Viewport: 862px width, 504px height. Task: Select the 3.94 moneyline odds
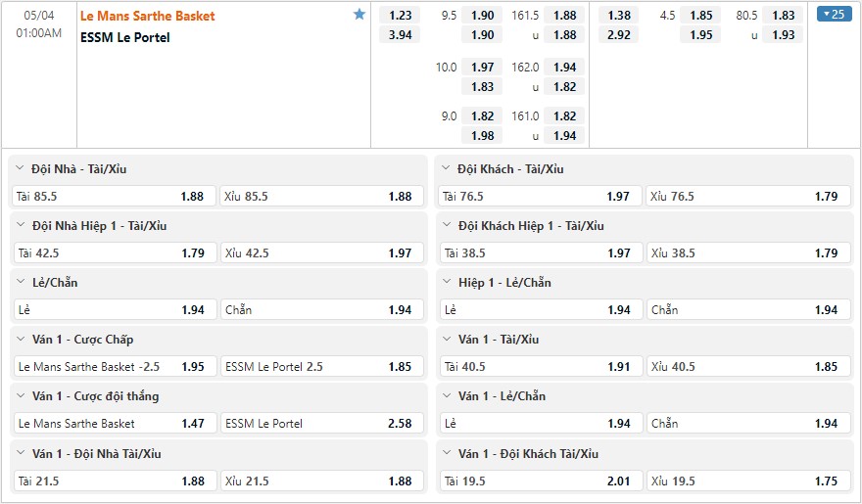tap(400, 34)
